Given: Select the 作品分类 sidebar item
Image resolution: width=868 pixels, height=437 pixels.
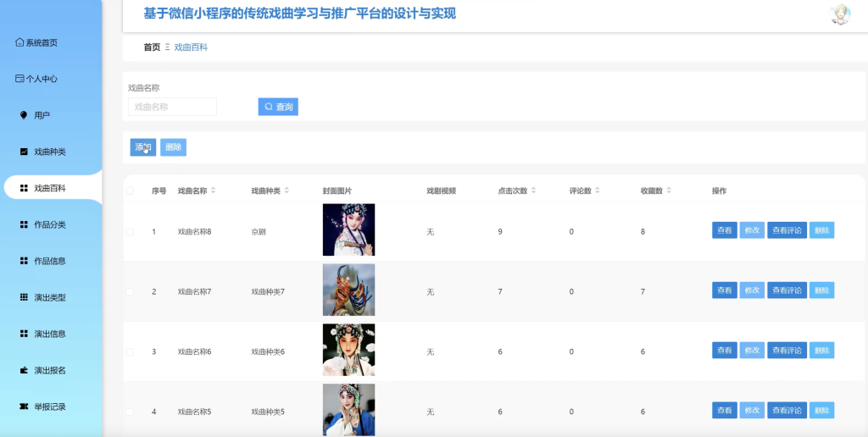Looking at the screenshot, I should (x=51, y=224).
